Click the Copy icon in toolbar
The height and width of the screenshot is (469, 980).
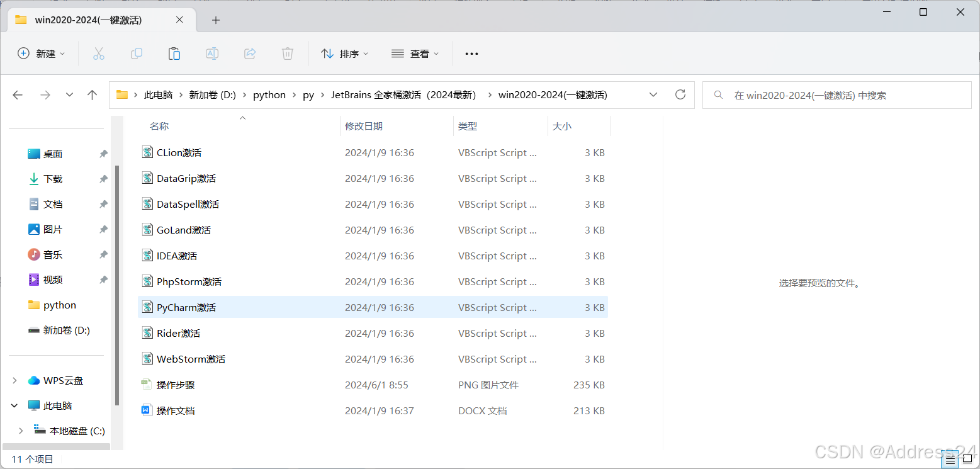point(136,54)
